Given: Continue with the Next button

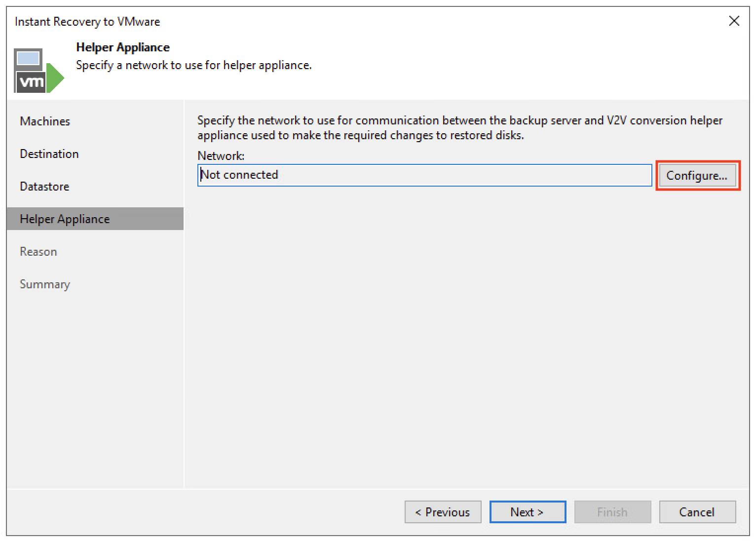Looking at the screenshot, I should (x=528, y=512).
